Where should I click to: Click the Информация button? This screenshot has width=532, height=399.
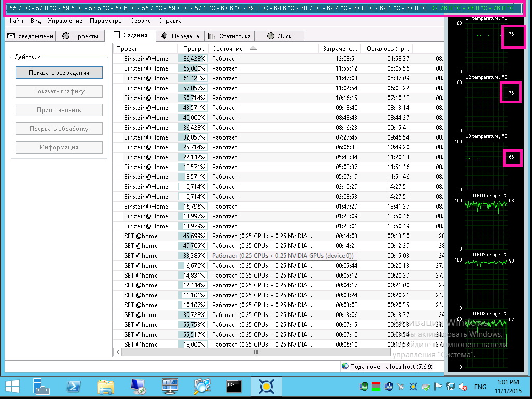pyautogui.click(x=59, y=147)
